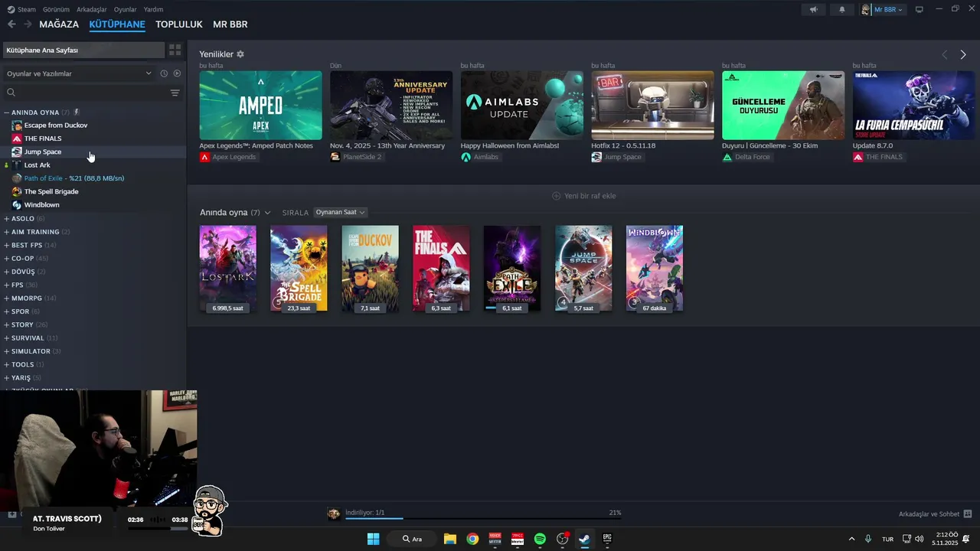
Task: Open Spotify from taskbar
Action: (540, 539)
